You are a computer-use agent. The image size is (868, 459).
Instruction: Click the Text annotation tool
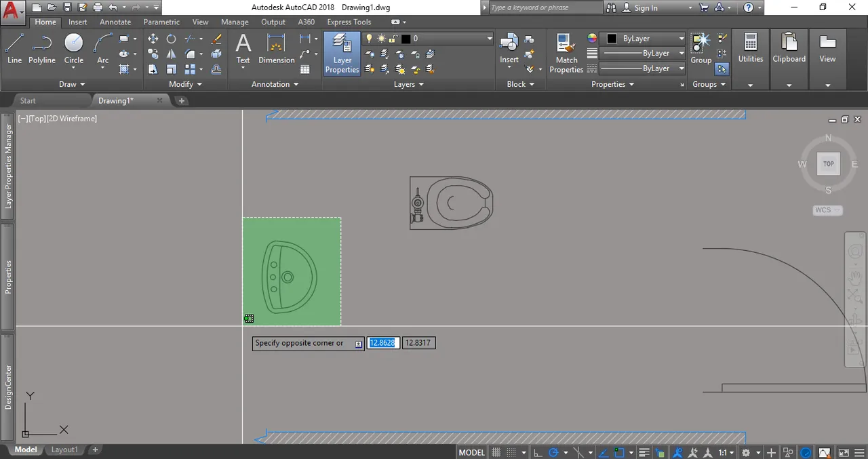[243, 49]
